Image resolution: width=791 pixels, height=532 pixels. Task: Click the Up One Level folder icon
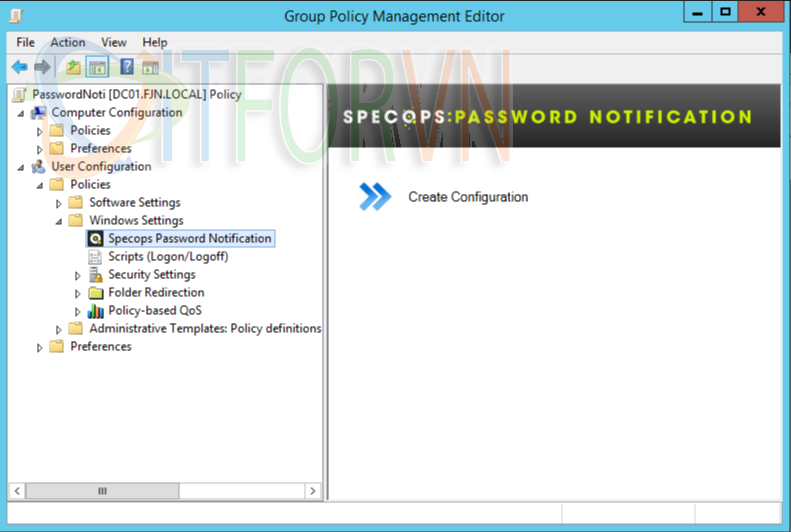(x=73, y=67)
